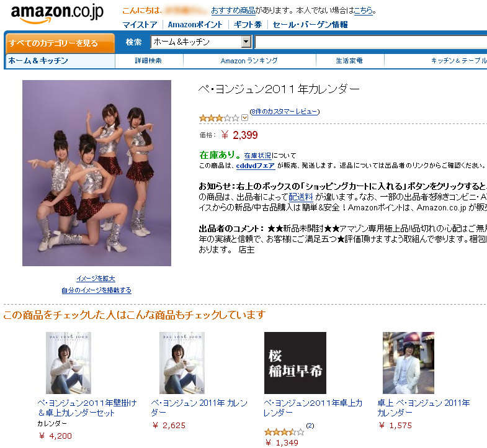487x448 pixels.
Task: Click into the search text field
Action: pos(371,42)
